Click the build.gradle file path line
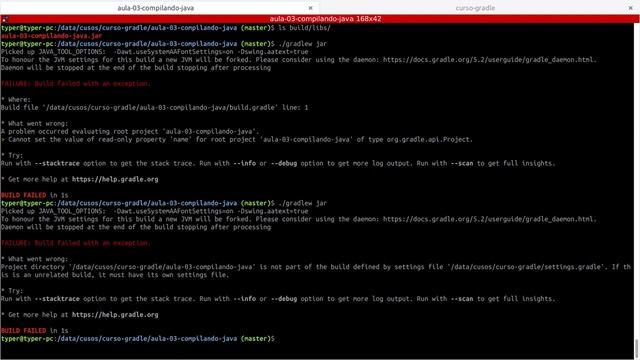640x360 pixels. (155, 108)
